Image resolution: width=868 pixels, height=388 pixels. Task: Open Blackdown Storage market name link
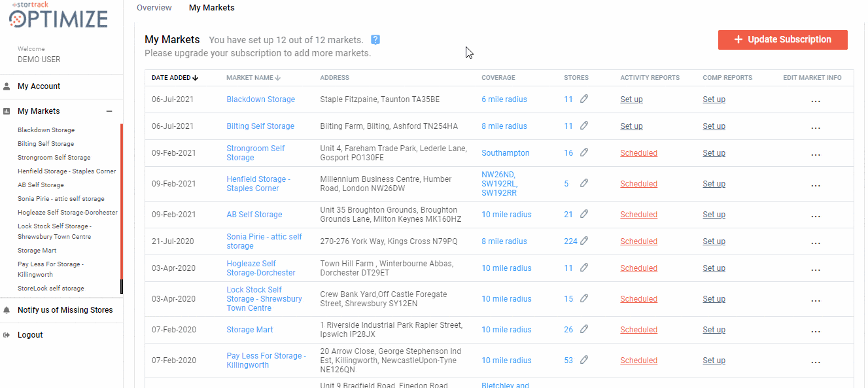point(261,99)
